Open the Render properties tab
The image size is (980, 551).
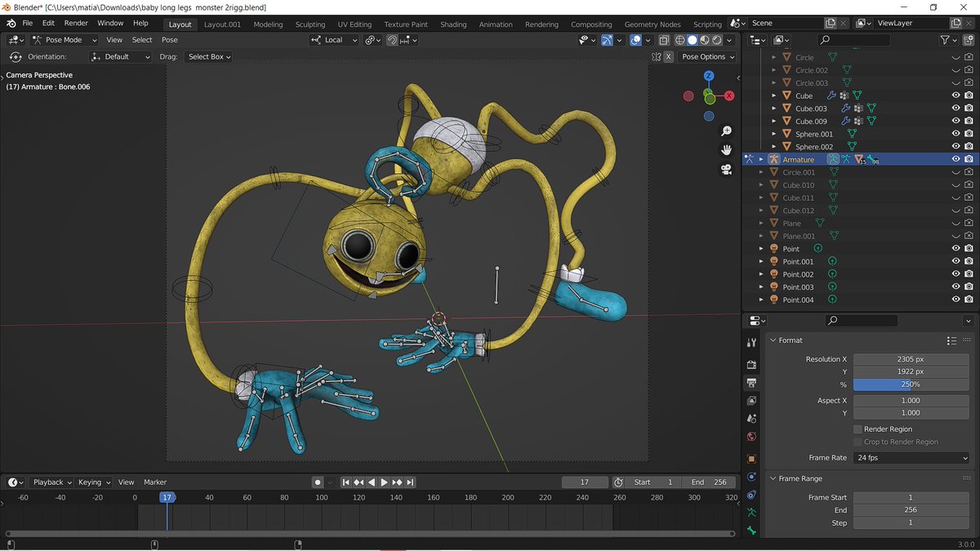751,364
